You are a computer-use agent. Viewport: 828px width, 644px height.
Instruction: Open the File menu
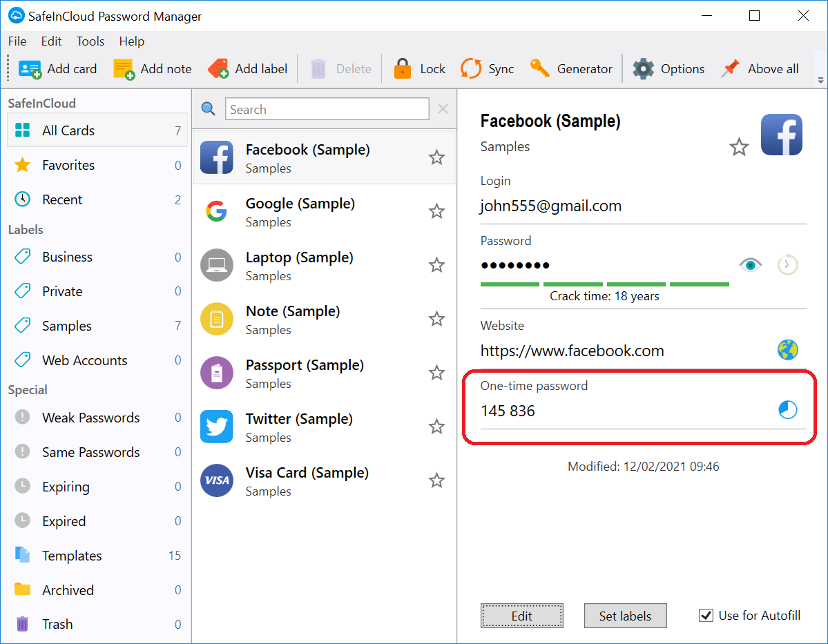17,41
